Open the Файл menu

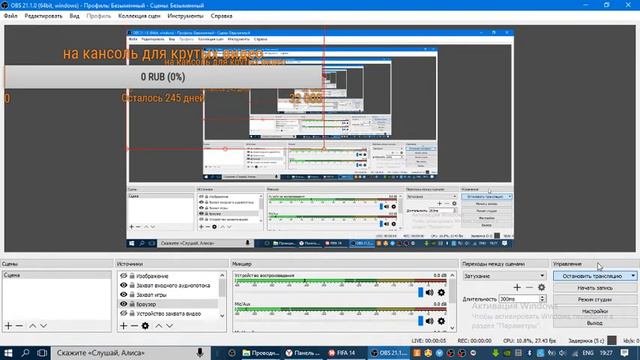tap(11, 16)
